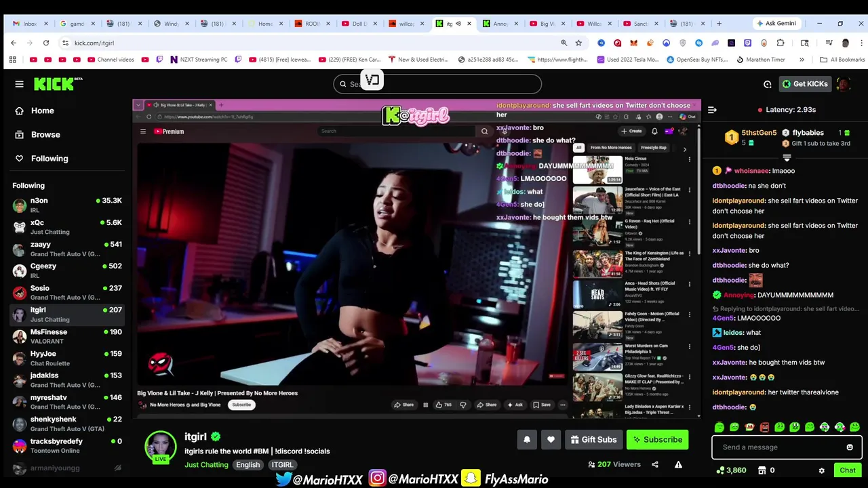This screenshot has height=488, width=868.
Task: Click the itgirl streamer avatar with LIVE badge
Action: (161, 447)
